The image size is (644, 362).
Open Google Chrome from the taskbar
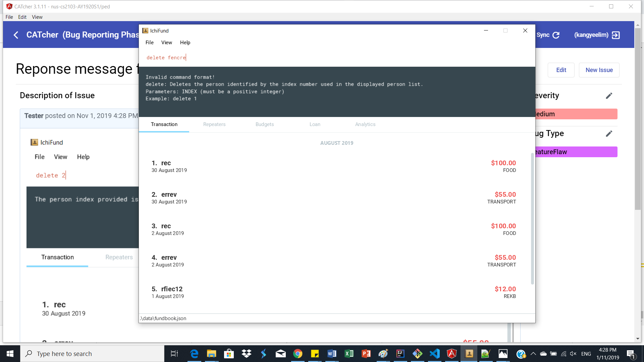click(298, 354)
